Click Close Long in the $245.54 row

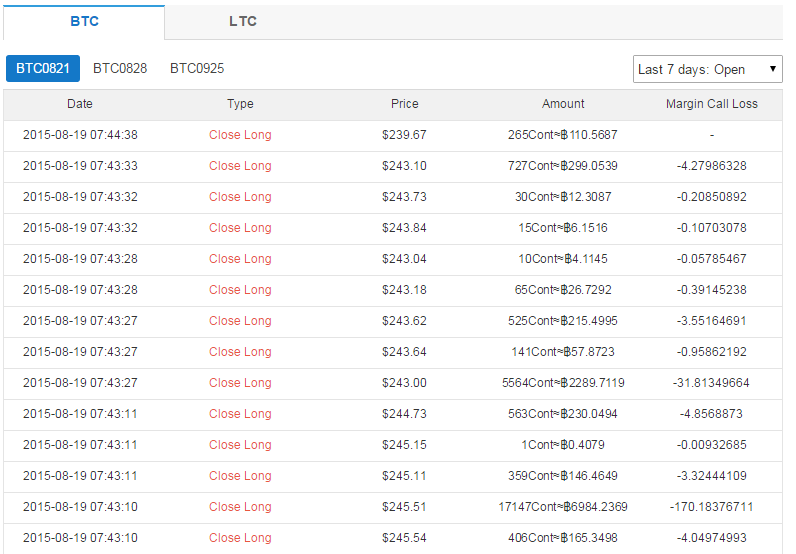[x=240, y=538]
